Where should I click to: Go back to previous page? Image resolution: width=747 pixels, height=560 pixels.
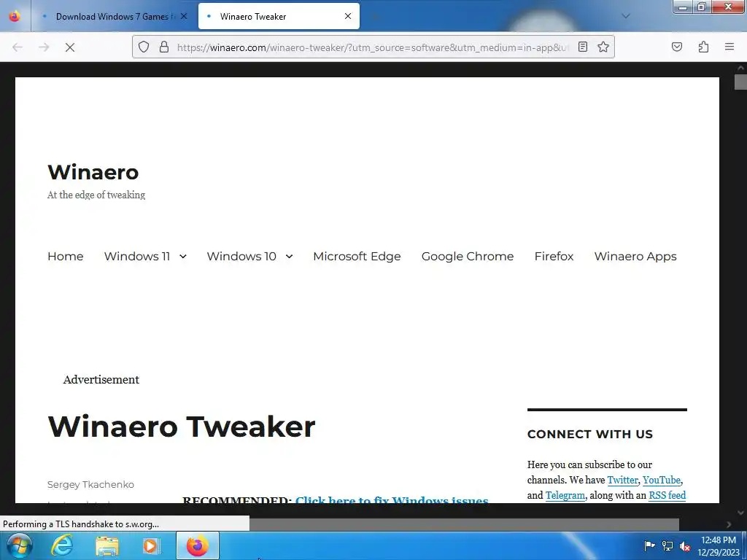point(18,47)
